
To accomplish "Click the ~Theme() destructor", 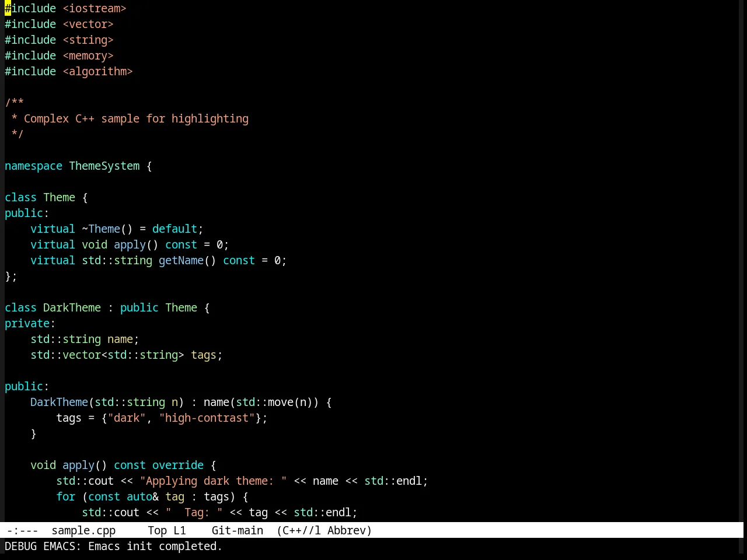I will click(107, 229).
